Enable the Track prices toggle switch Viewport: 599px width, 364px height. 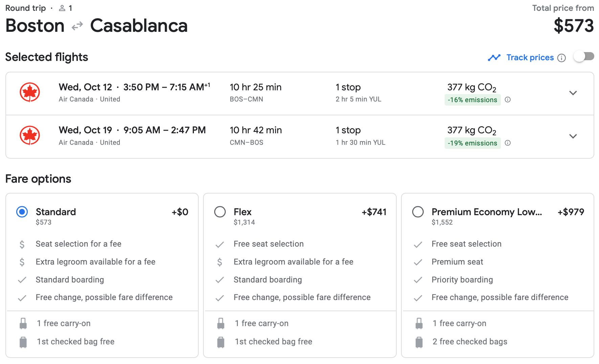[584, 56]
